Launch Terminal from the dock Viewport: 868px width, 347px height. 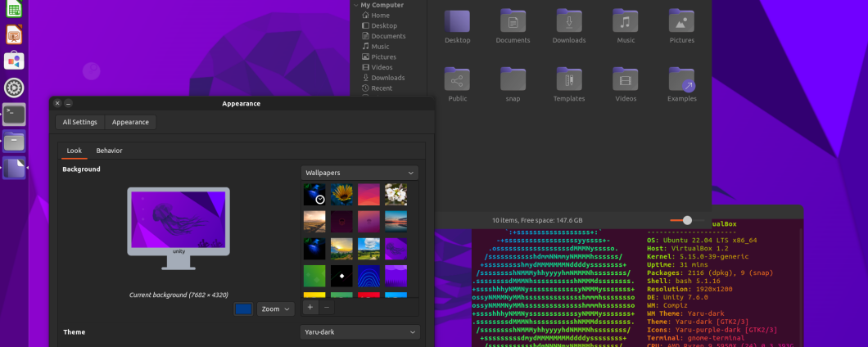tap(14, 114)
